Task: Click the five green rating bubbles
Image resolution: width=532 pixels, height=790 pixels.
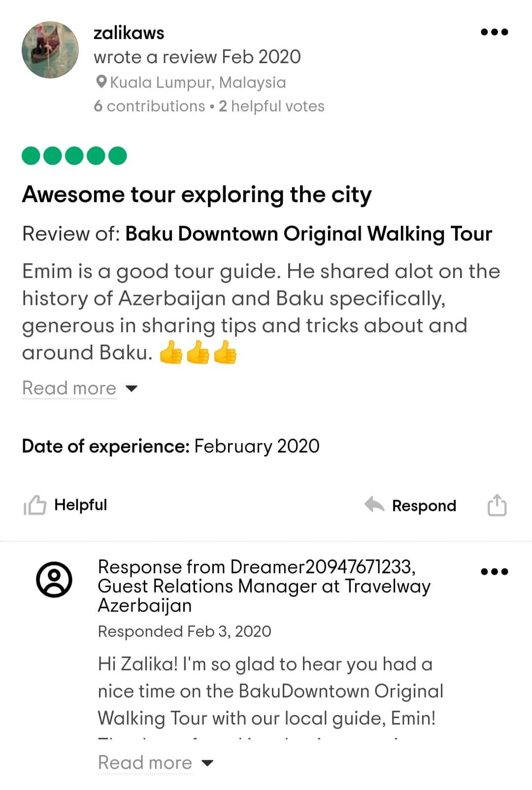Action: click(x=74, y=156)
